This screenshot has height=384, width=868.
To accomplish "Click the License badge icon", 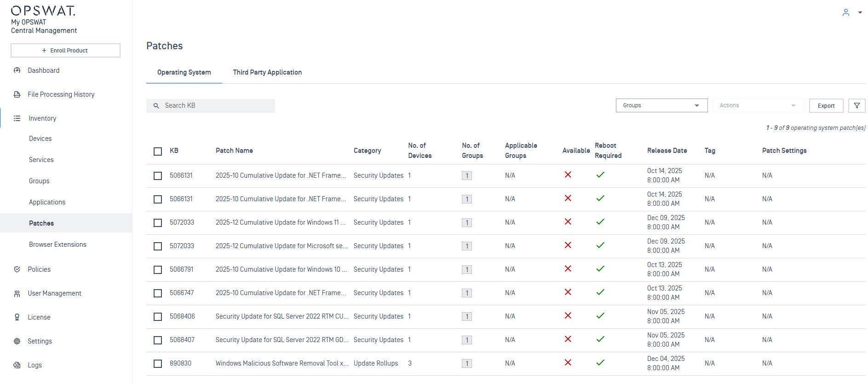I will coord(17,317).
